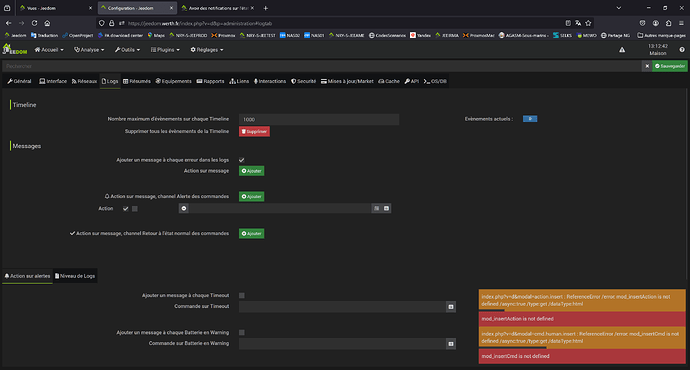Image resolution: width=690 pixels, height=370 pixels.
Task: Open the Firefox account icon
Action: 656,23
